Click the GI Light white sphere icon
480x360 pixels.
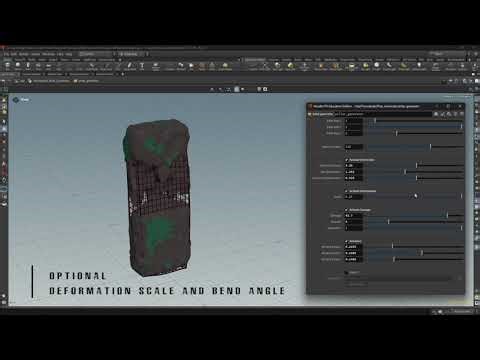point(377,66)
